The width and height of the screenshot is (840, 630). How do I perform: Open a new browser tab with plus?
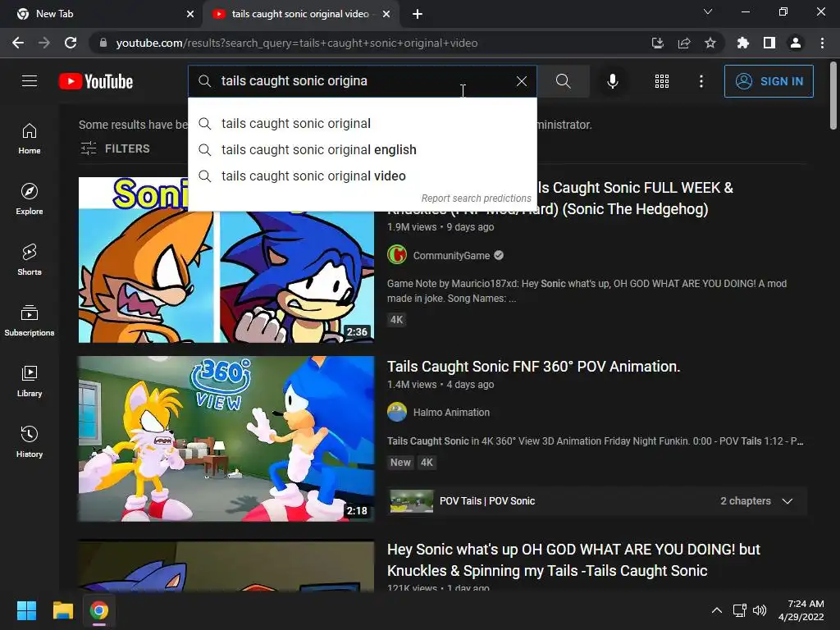[418, 14]
